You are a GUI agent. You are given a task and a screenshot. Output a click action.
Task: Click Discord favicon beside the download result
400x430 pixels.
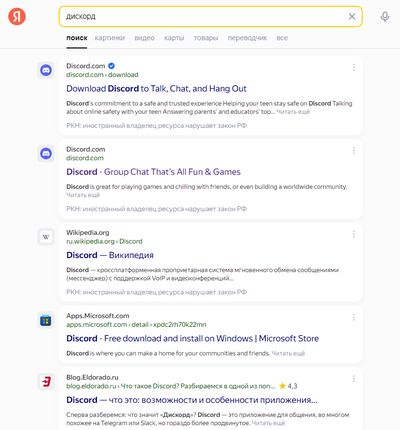pos(46,70)
